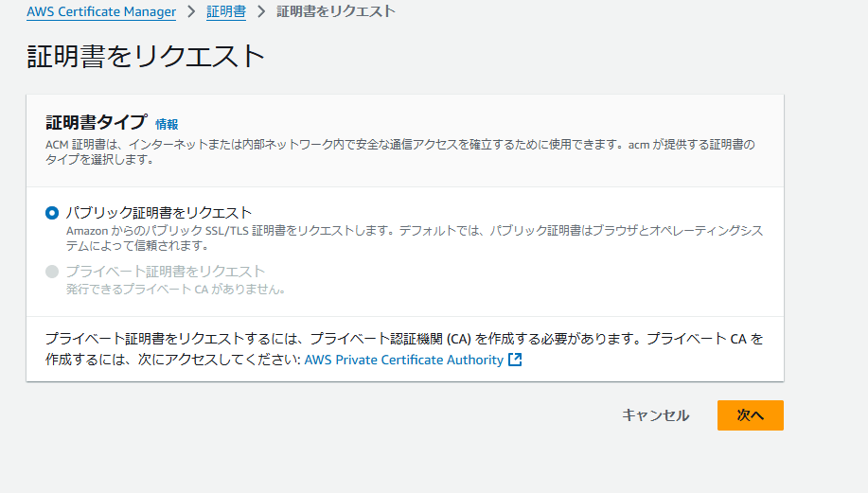Viewport: 868px width, 493px height.
Task: Go to 証明書 breadcrumb link
Action: [x=226, y=11]
